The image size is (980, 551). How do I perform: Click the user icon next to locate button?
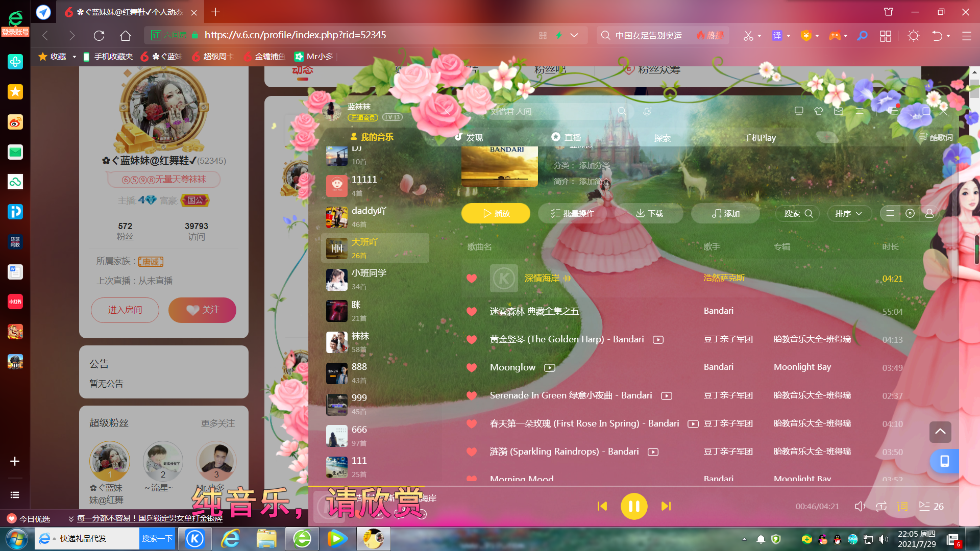pos(929,213)
